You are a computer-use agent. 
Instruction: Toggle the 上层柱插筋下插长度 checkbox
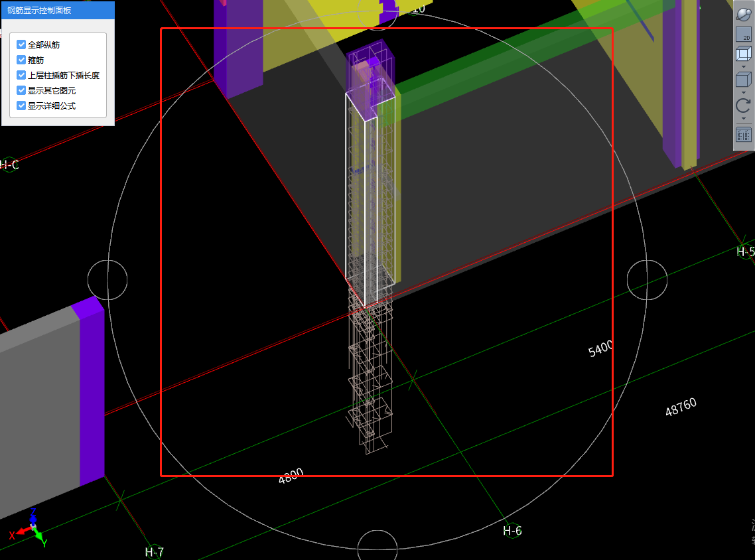point(21,75)
